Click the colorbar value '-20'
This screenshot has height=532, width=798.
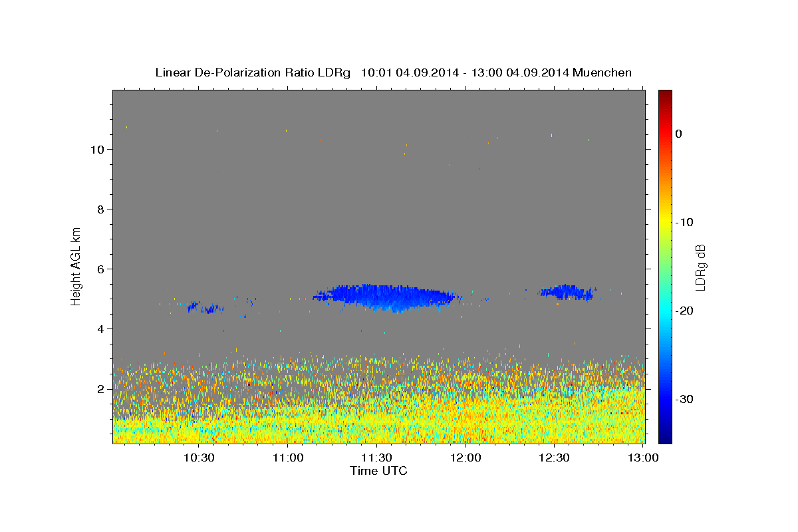point(684,311)
